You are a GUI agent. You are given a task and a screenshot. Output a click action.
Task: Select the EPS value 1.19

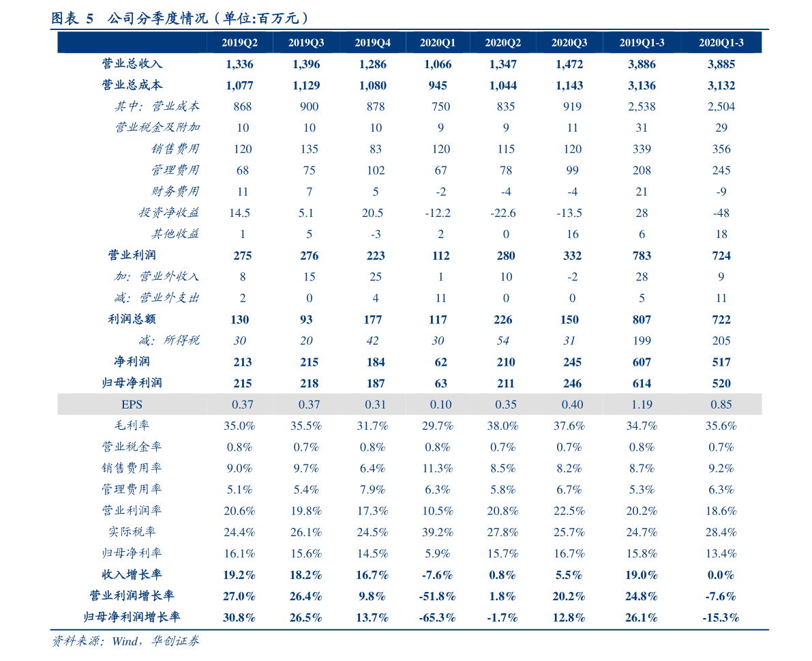coord(642,405)
